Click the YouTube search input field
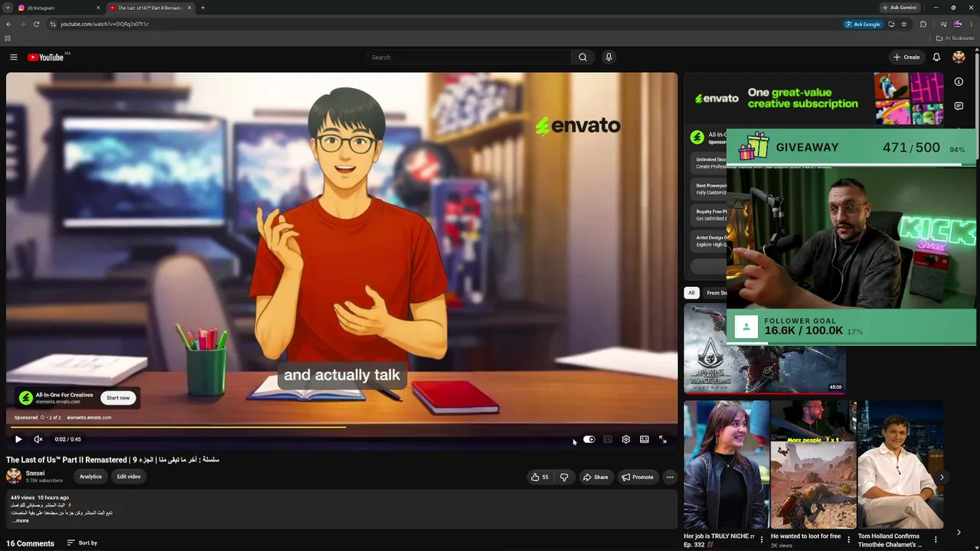 click(468, 57)
